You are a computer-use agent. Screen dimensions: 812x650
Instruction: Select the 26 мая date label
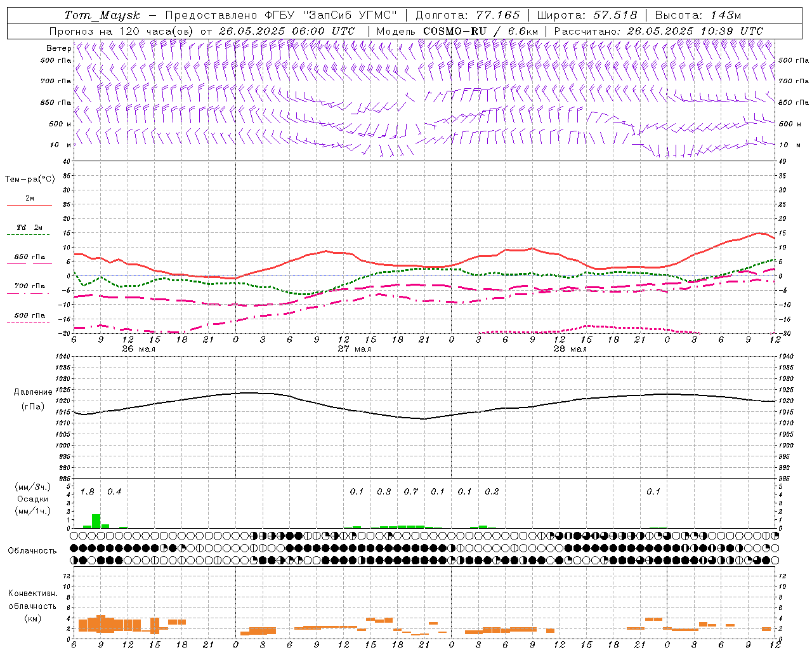[x=138, y=349]
